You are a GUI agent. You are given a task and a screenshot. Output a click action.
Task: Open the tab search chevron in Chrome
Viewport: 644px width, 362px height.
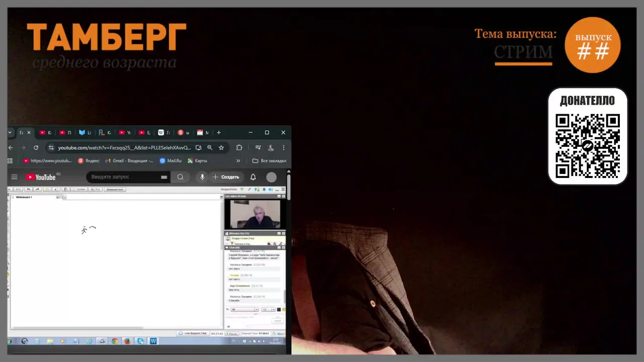10,133
